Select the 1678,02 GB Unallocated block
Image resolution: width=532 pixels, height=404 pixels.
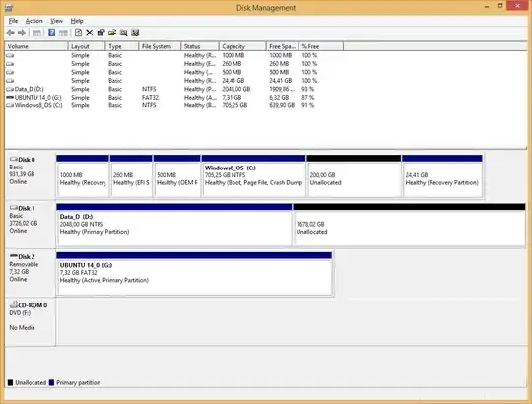409,225
